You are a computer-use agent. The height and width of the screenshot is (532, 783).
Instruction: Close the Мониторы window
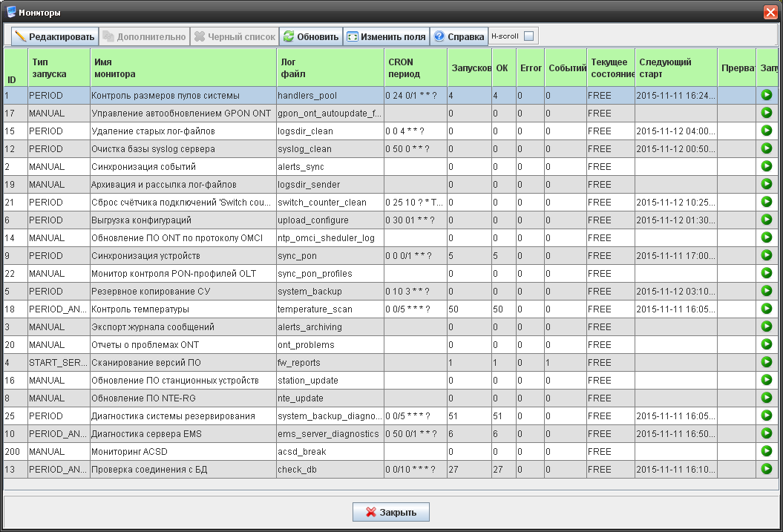770,12
